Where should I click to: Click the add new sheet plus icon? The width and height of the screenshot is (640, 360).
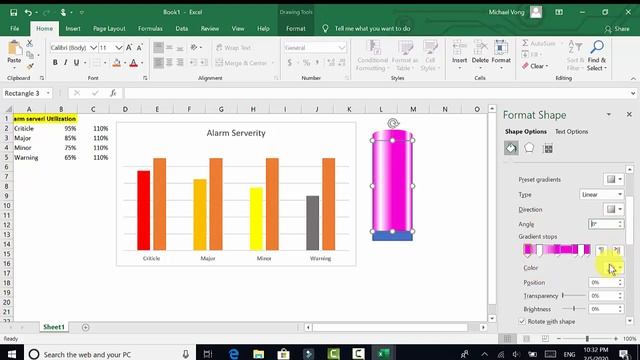[85, 327]
